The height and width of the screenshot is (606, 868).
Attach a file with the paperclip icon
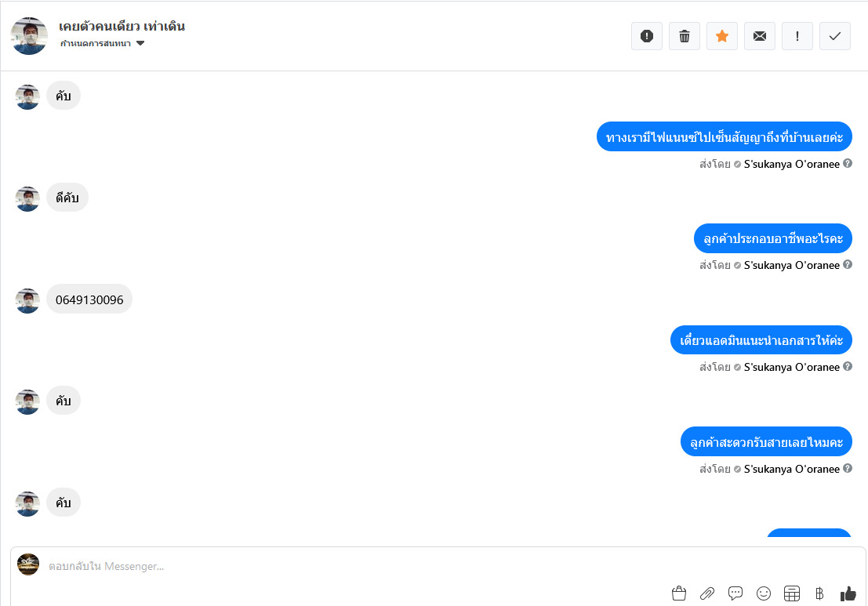[707, 593]
